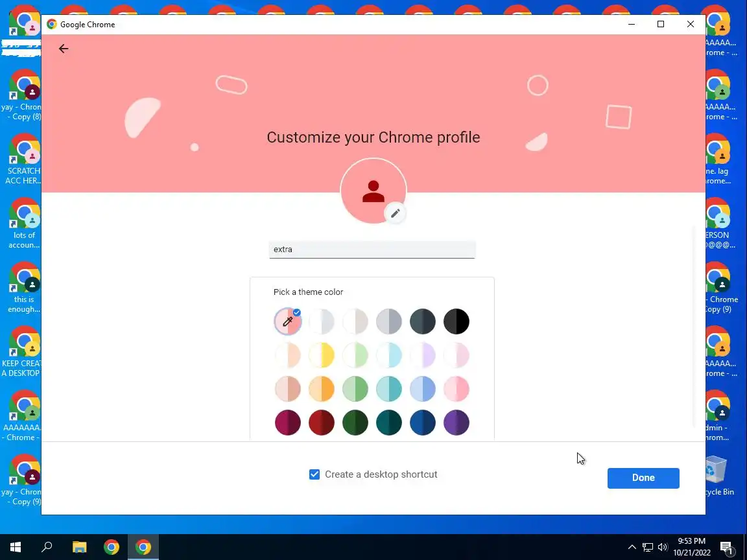
Task: Choose the purple theme color
Action: click(456, 423)
